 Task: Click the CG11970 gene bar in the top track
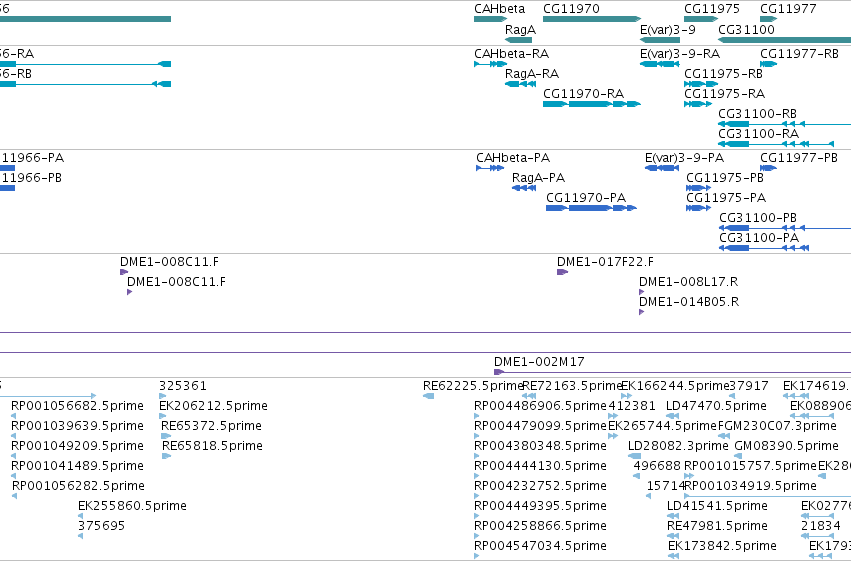point(592,19)
